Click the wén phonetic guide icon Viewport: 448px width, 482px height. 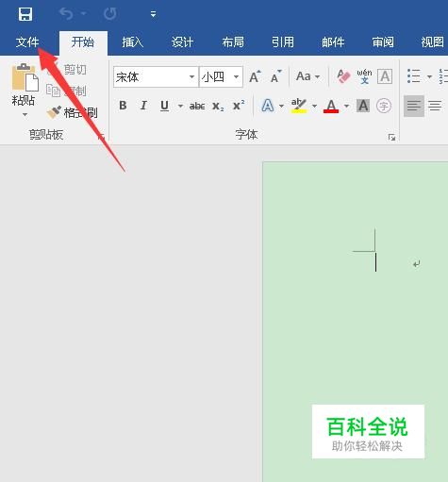pos(364,76)
